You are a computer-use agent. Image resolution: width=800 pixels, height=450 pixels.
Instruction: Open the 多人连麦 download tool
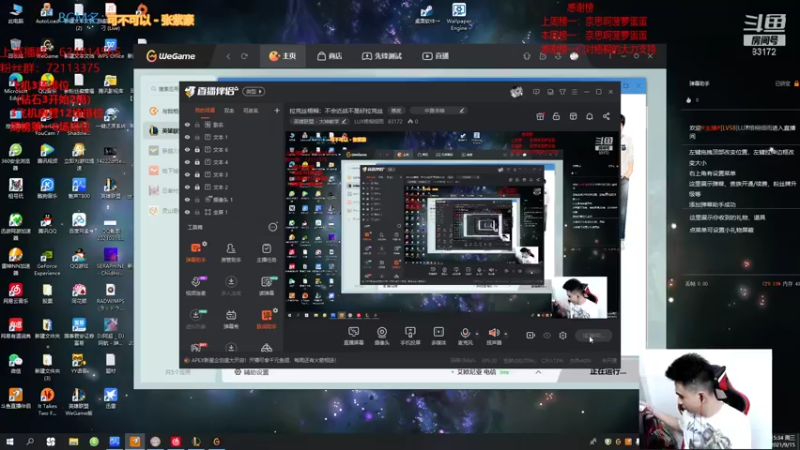tap(231, 286)
